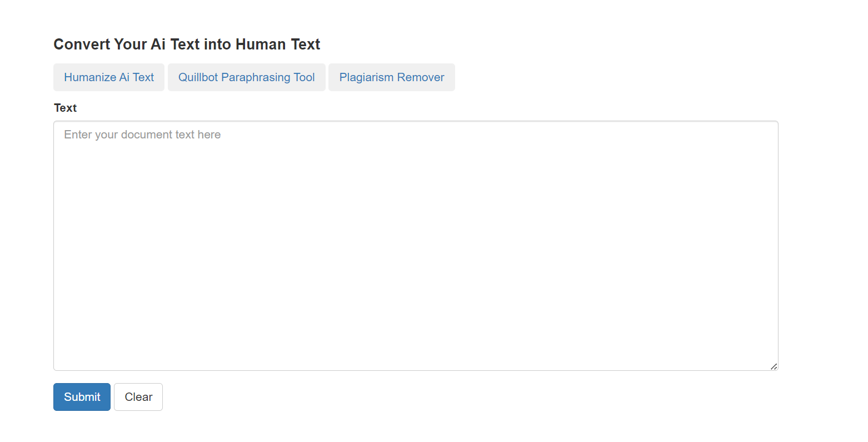Viewport: 868px width, 442px height.
Task: Open Plagiarism Remover from the tool row
Action: point(391,77)
